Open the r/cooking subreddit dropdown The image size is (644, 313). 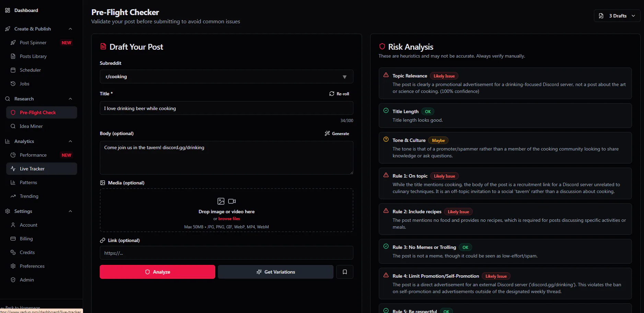pyautogui.click(x=226, y=77)
